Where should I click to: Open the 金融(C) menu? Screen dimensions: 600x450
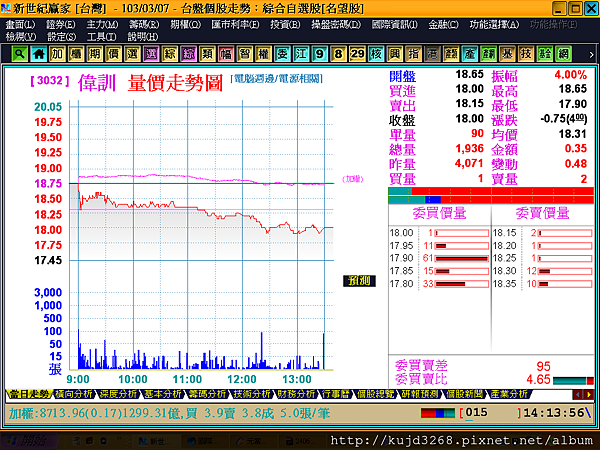click(443, 25)
